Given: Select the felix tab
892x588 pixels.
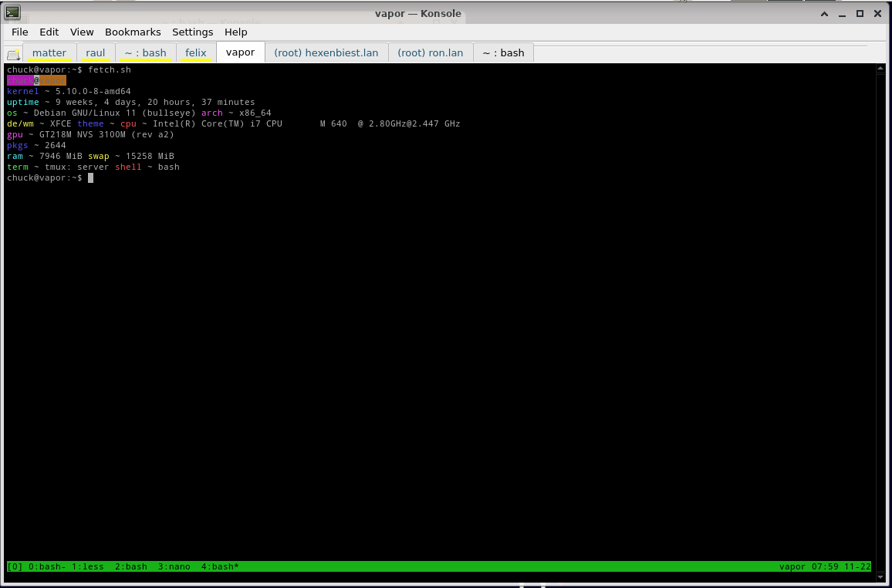Looking at the screenshot, I should tap(196, 52).
